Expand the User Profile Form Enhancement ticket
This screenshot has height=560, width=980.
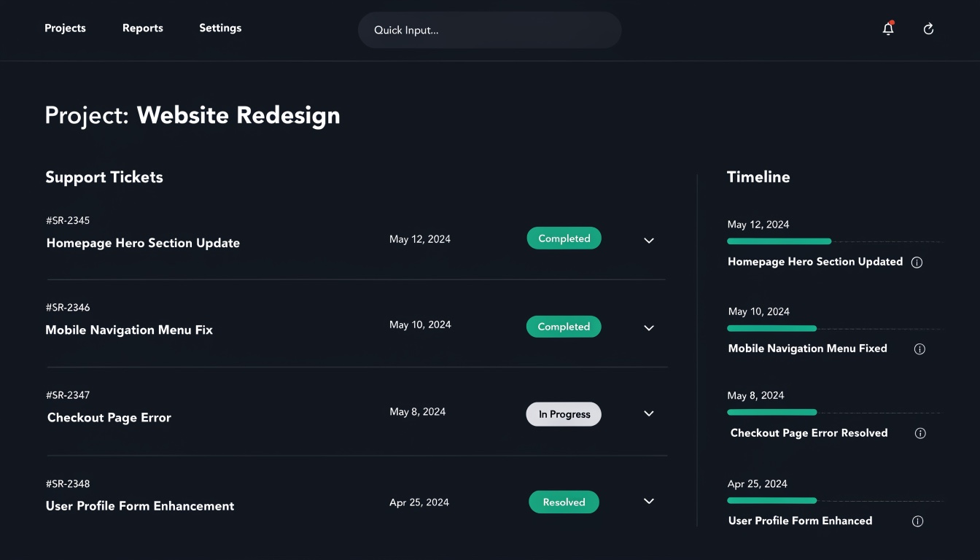(x=649, y=501)
